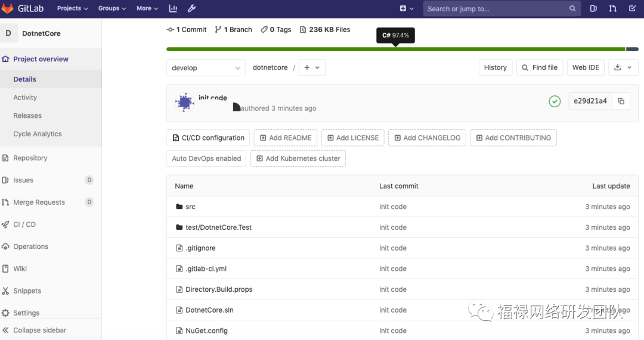Copy the commit SHA to clipboard
This screenshot has height=340, width=644.
[621, 101]
